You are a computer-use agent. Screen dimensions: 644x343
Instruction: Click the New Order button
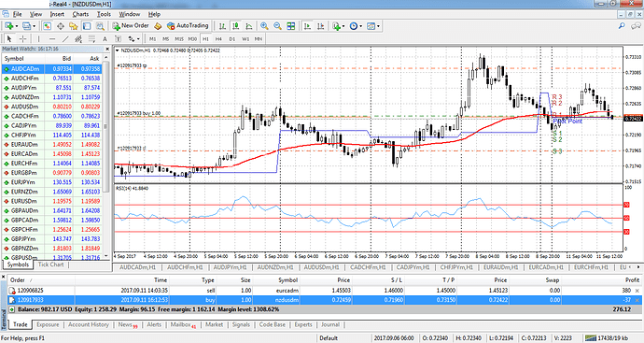[x=131, y=25]
